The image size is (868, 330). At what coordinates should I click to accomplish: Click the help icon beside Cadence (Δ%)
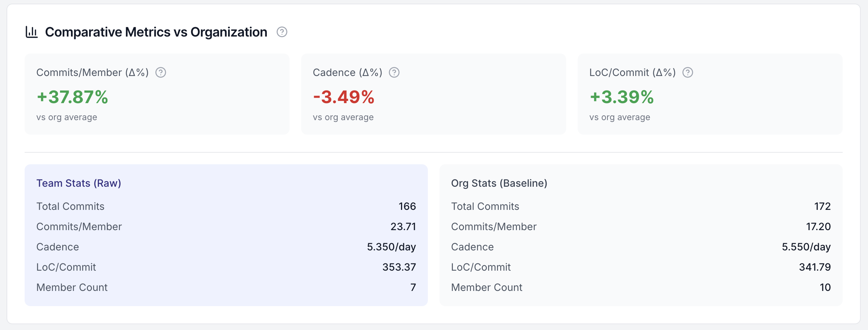click(x=395, y=72)
